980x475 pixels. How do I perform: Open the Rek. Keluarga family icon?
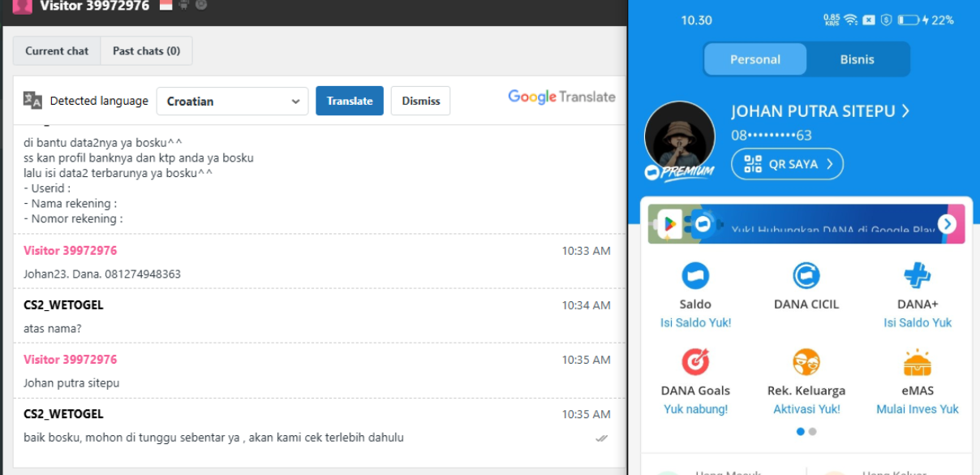click(806, 361)
